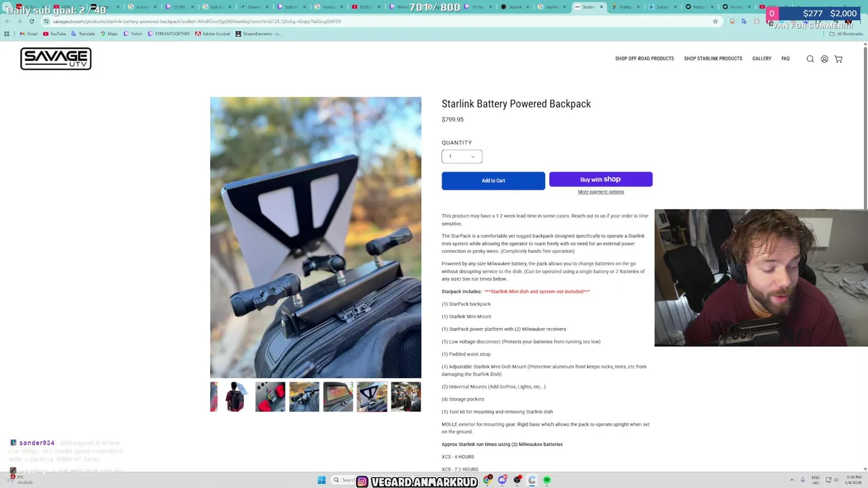Open the Translate bookmark
This screenshot has height=488, width=868.
pyautogui.click(x=83, y=33)
